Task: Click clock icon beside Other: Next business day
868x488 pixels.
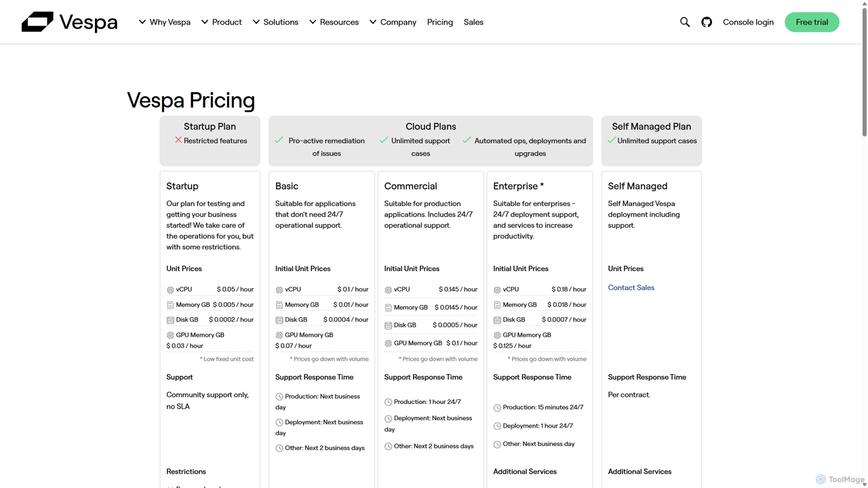Action: pos(497,445)
